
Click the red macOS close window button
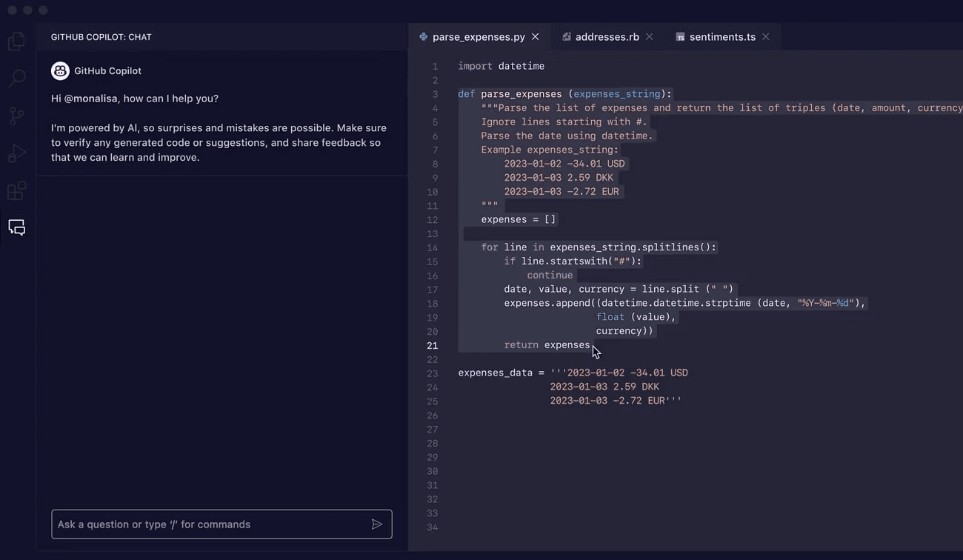tap(12, 10)
